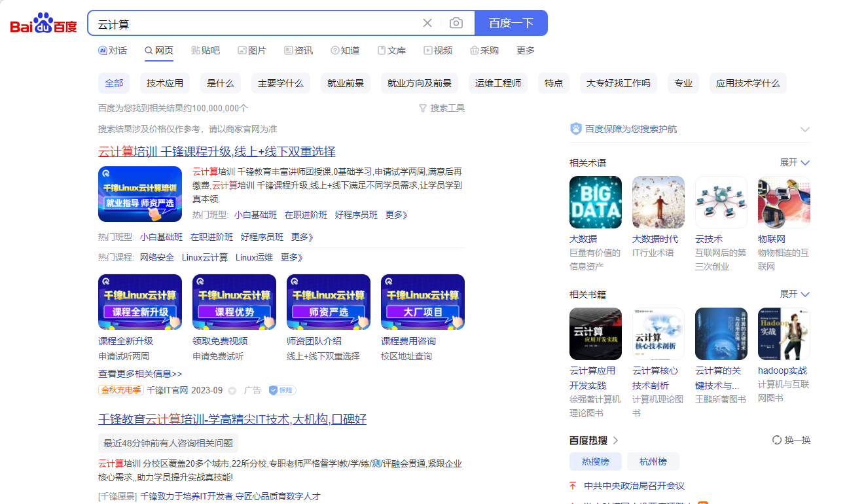
Task: Click the 保障 badge under the ad
Action: [x=282, y=390]
